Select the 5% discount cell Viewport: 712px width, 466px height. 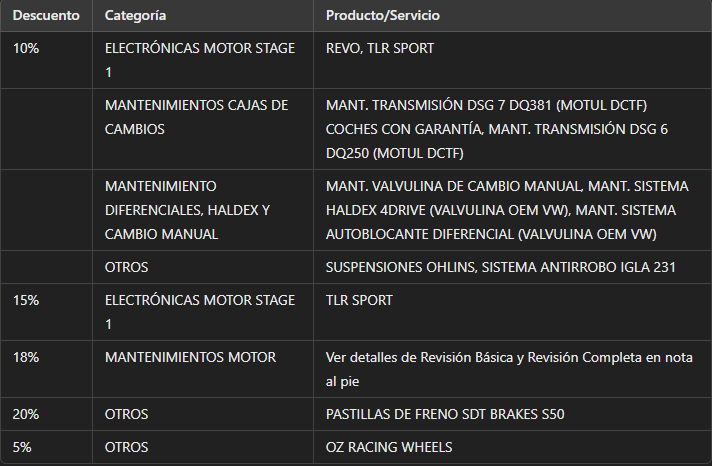[46, 447]
